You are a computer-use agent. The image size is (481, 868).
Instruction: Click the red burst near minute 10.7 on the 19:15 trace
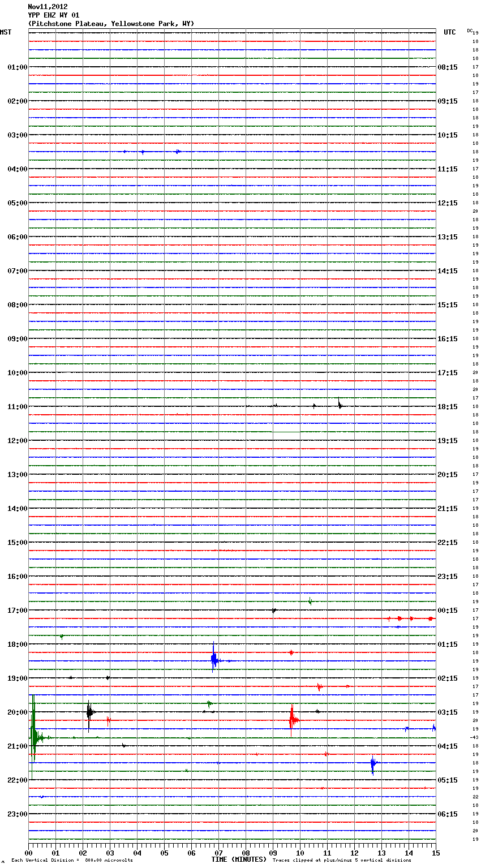click(x=320, y=687)
